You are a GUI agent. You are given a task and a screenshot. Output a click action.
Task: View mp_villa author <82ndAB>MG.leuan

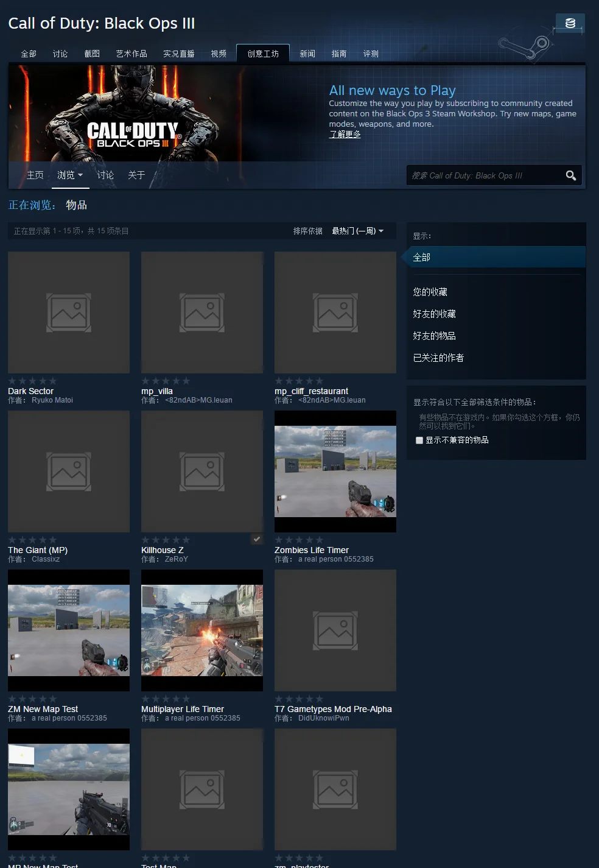click(198, 400)
